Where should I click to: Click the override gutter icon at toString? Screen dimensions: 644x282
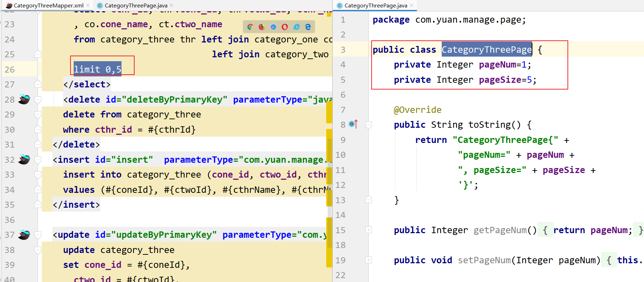coord(353,124)
